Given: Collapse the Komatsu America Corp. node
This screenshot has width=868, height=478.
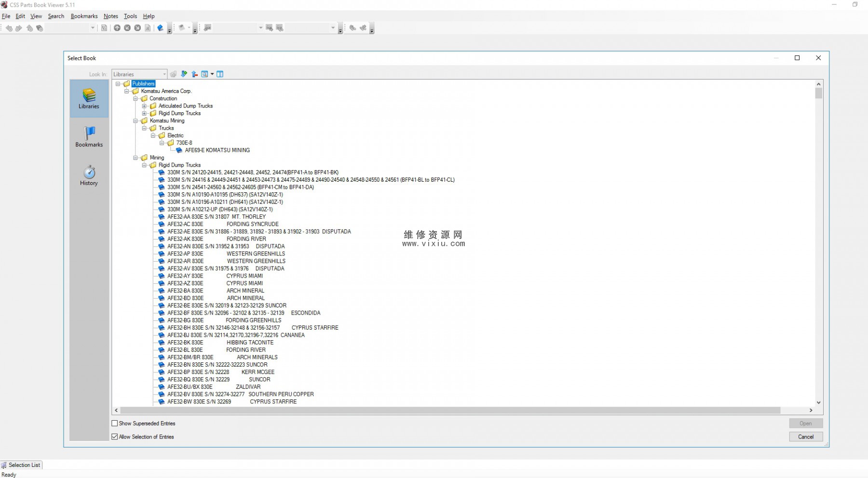Looking at the screenshot, I should (x=127, y=91).
